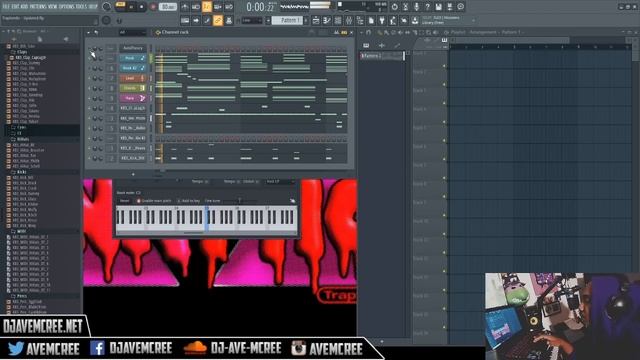Mute the Hook #2 channel via its LED

coord(90,68)
